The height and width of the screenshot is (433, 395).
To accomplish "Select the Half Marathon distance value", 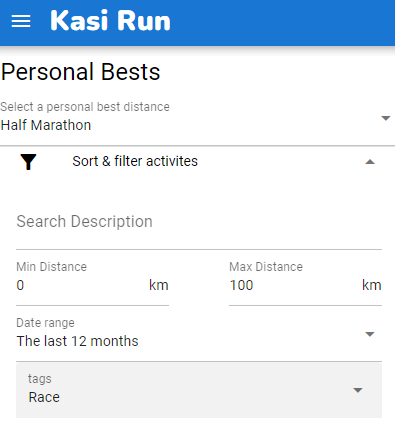I will tap(46, 125).
